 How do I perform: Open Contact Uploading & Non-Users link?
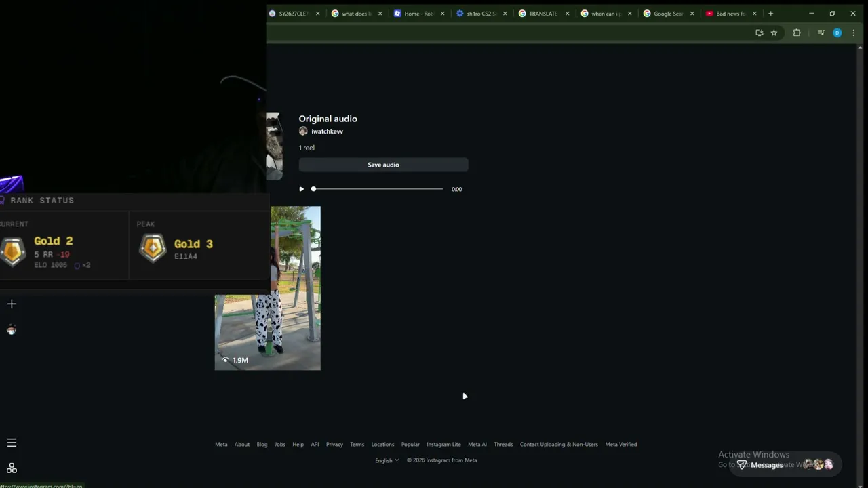coord(559,445)
